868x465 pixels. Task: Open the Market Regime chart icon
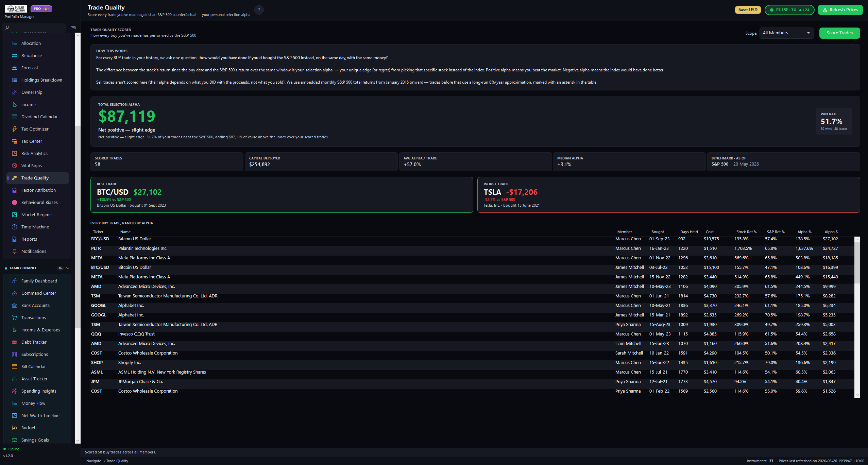point(14,214)
